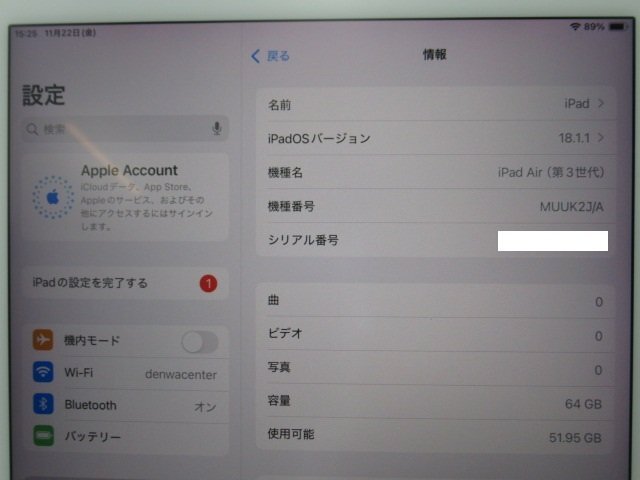Tap the 89% battery percentage

click(593, 27)
